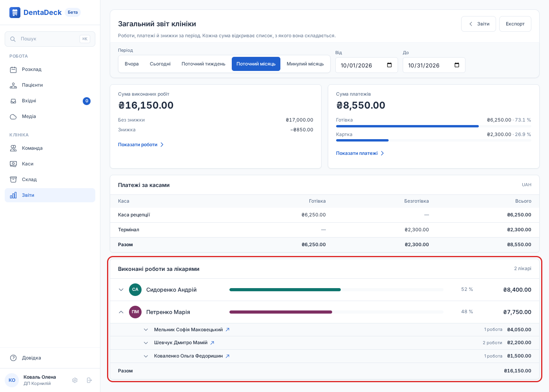Expand Шевчук Дмитро Мамій works
The image size is (549, 392).
[146, 343]
